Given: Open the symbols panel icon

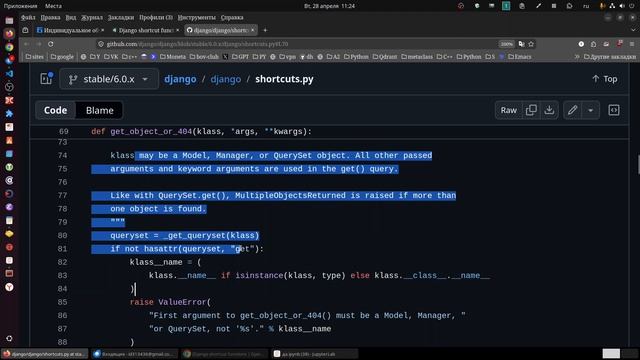Looking at the screenshot, I should (614, 110).
